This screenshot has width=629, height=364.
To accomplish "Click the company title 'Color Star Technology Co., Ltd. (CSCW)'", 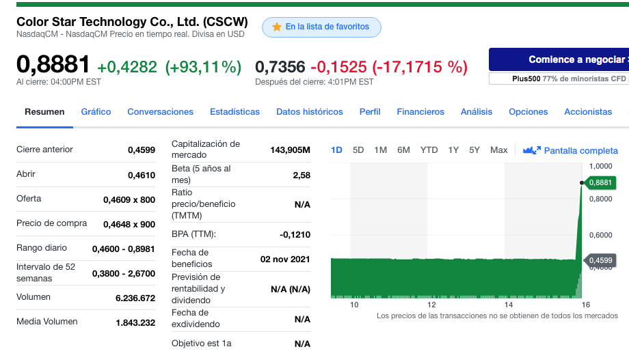I will tap(132, 22).
